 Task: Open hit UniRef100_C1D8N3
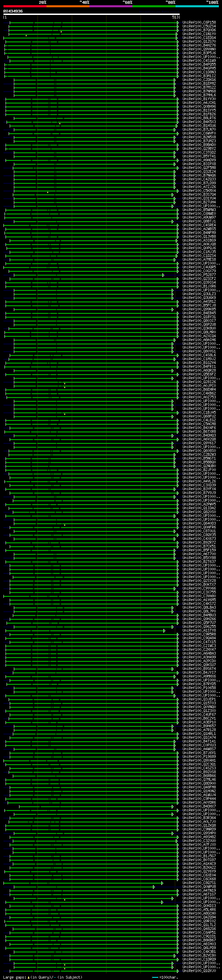pos(199,72)
